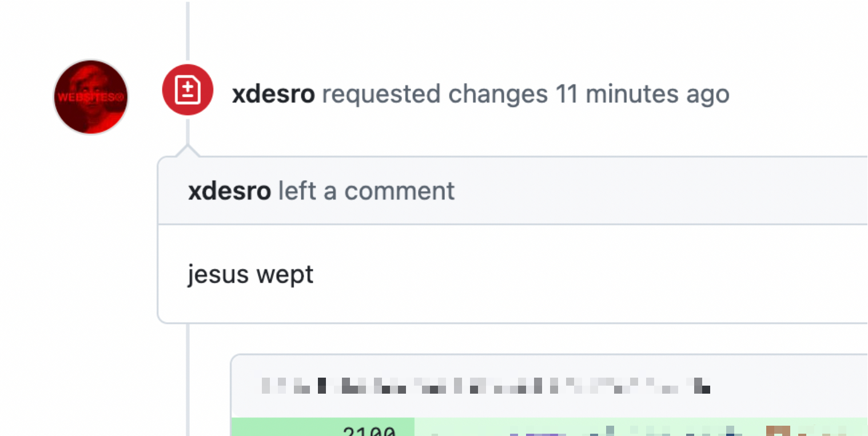The width and height of the screenshot is (868, 436).
Task: Click the blank space right of "jesus wept"
Action: click(x=572, y=275)
